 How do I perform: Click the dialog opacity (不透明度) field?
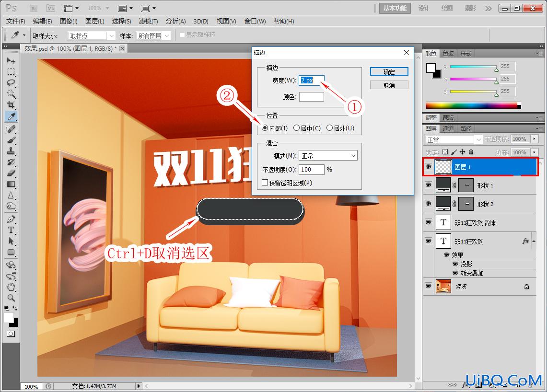[x=312, y=170]
